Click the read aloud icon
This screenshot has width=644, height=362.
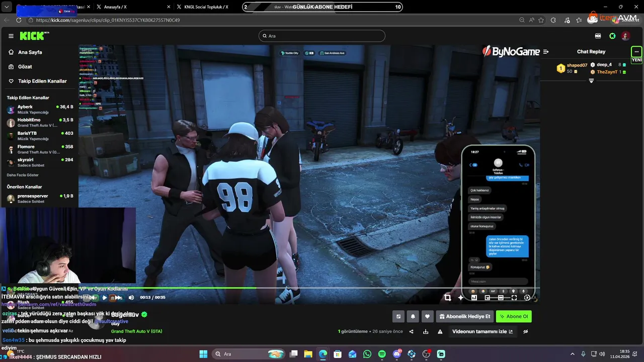[532, 20]
